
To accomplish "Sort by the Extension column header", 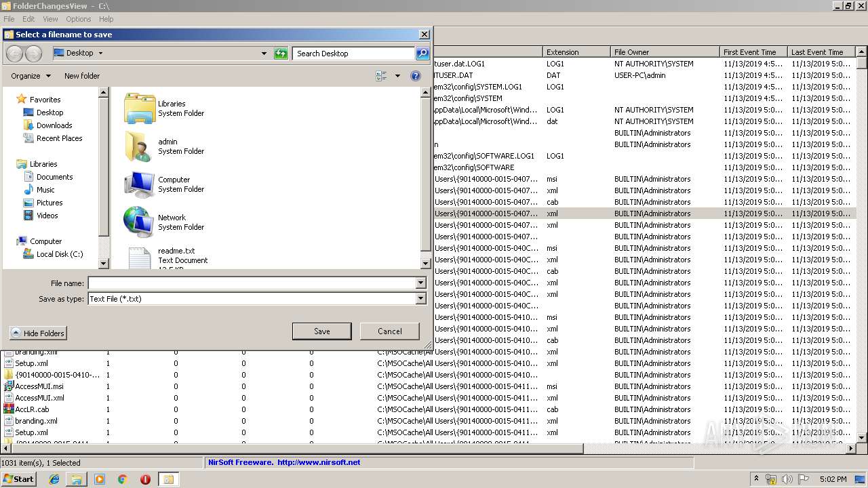I will (577, 52).
